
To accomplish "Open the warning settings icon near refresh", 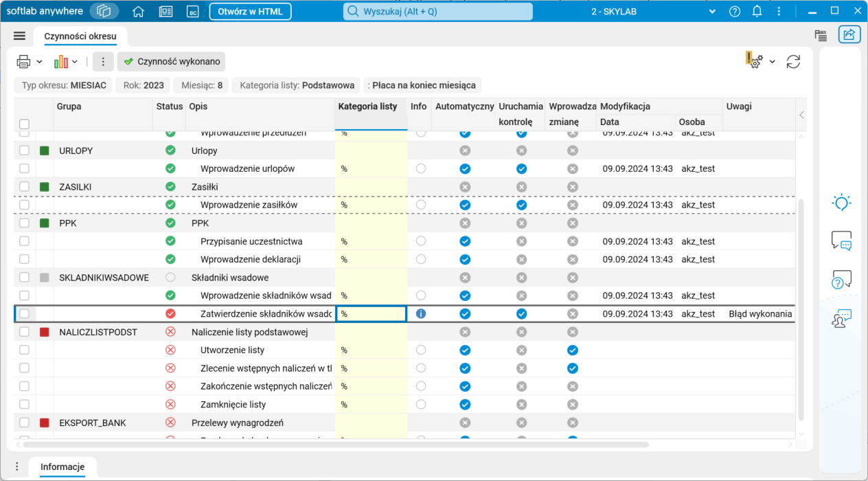I will click(x=753, y=60).
